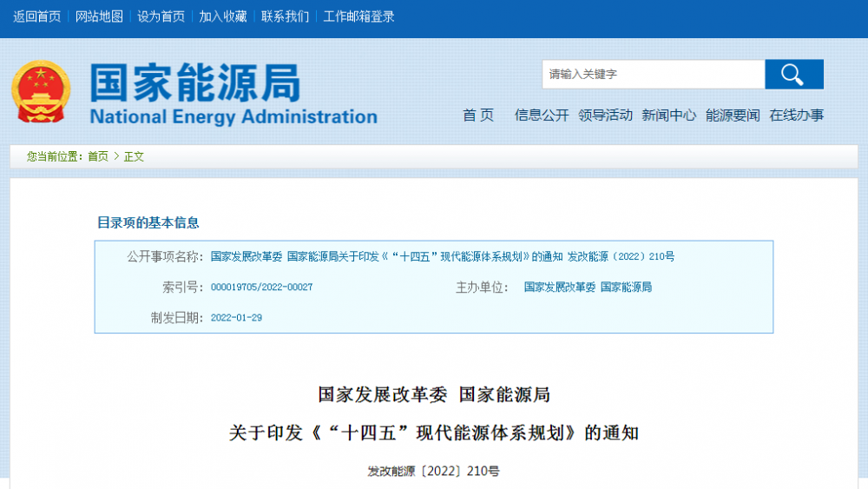This screenshot has height=489, width=868.
Task: Click index number 000019705/2022-00027
Action: pos(261,287)
